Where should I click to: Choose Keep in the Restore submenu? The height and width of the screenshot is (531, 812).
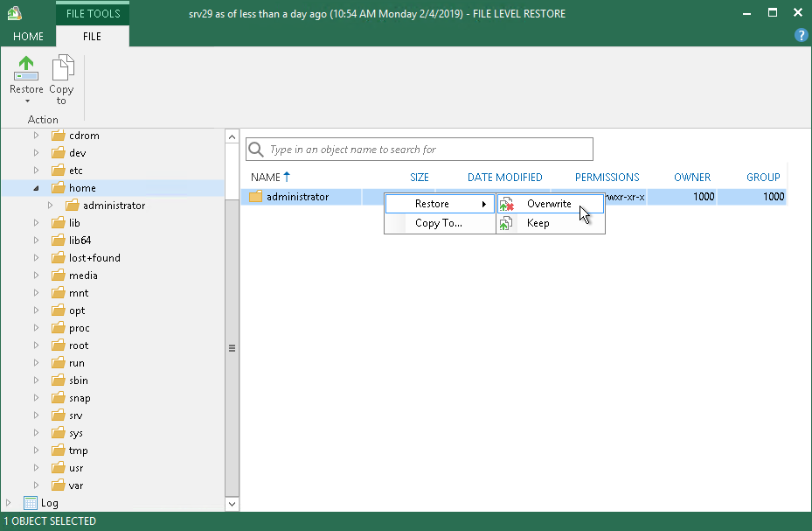coord(551,223)
